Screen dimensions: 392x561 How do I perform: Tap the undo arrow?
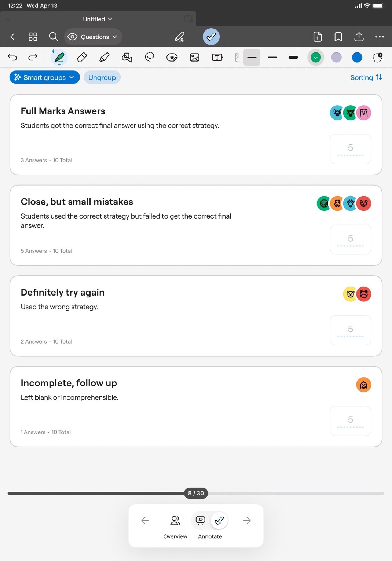click(x=12, y=57)
